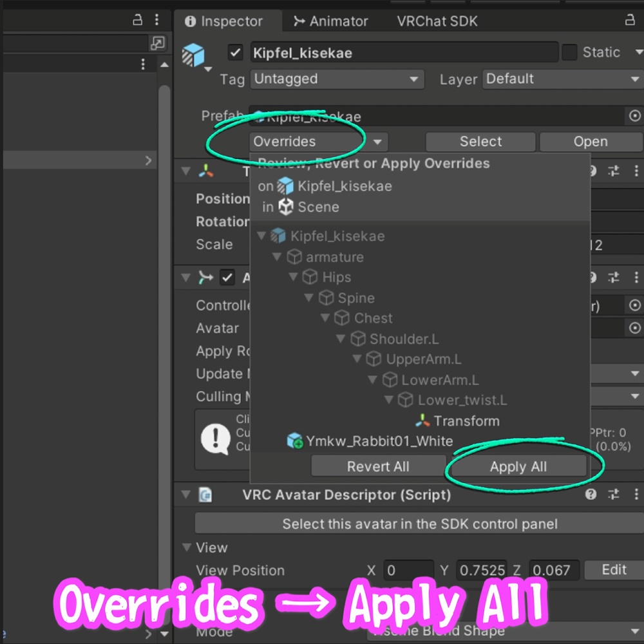
Task: Collapse the View section foldout
Action: [x=187, y=547]
